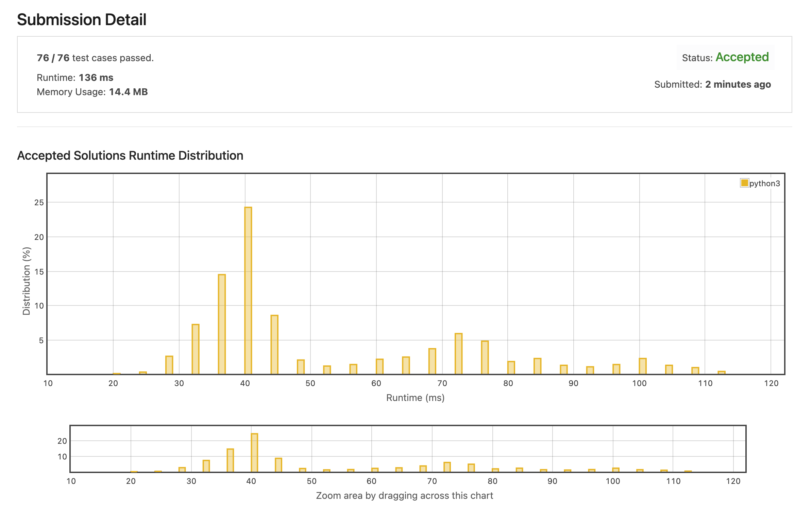Click the python3 legend color swatch

pyautogui.click(x=744, y=183)
